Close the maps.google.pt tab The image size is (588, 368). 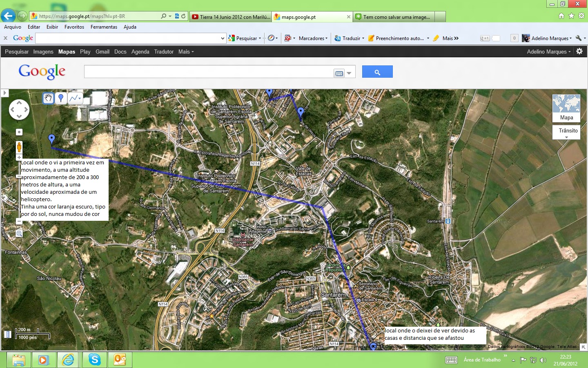pos(348,17)
